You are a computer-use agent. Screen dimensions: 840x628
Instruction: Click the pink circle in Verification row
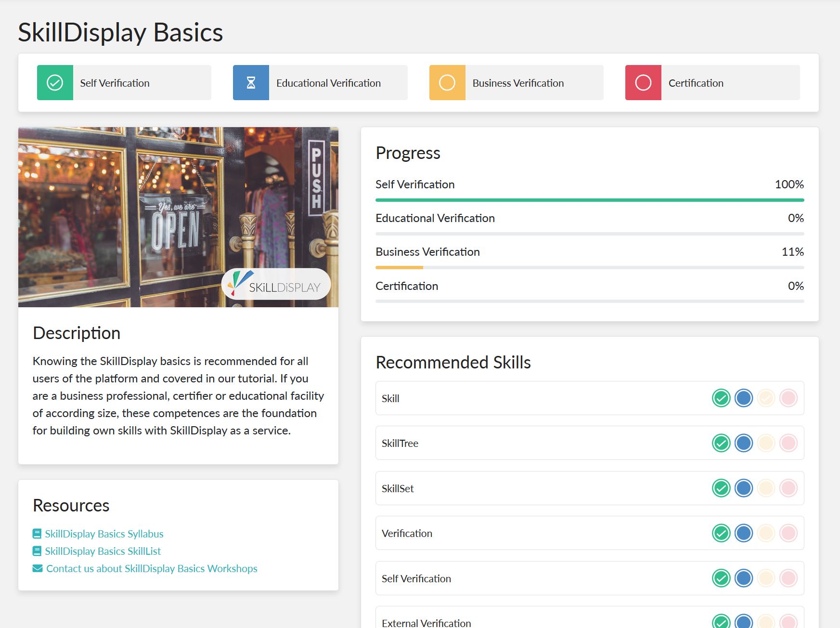coord(788,533)
